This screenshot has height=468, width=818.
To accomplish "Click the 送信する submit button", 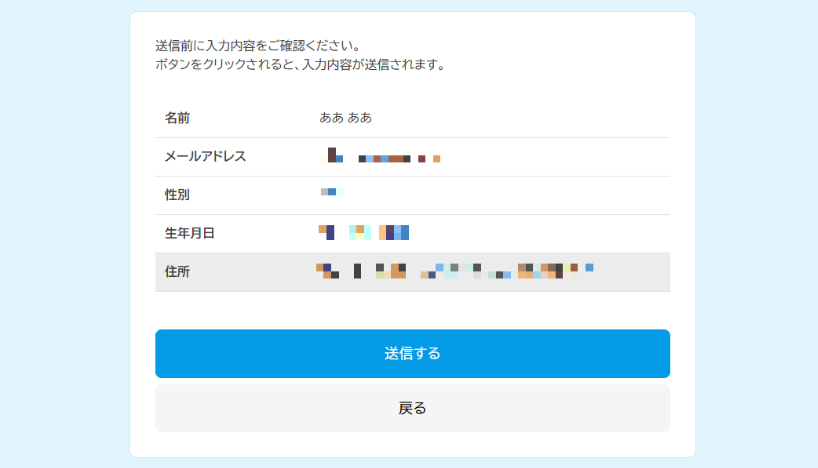I will pyautogui.click(x=412, y=353).
